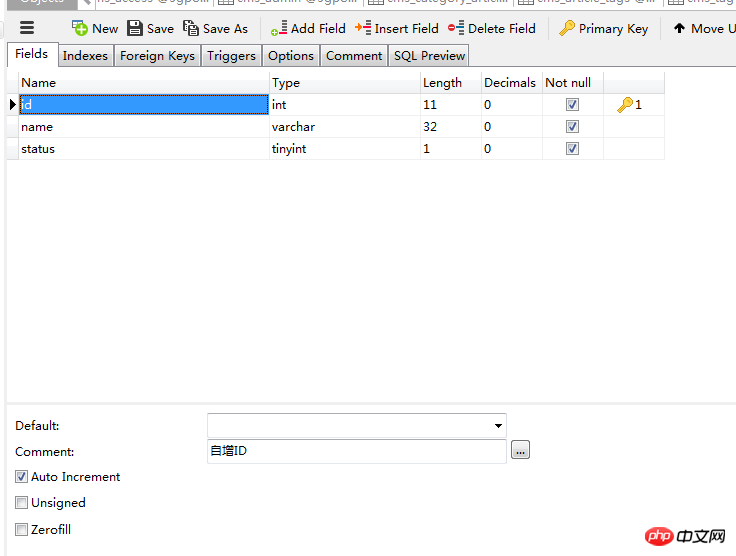Toggle Not null checkbox for name row
Viewport: 736px width, 556px height.
[572, 126]
